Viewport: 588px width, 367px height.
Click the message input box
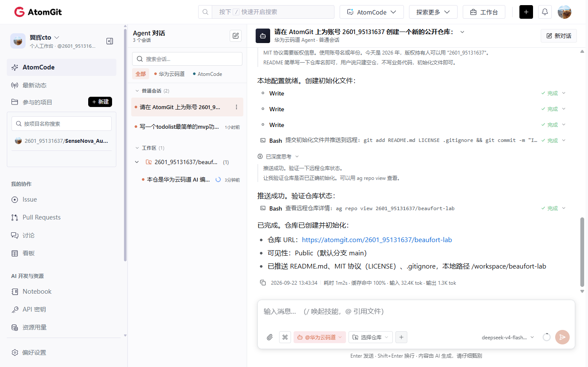click(x=416, y=312)
